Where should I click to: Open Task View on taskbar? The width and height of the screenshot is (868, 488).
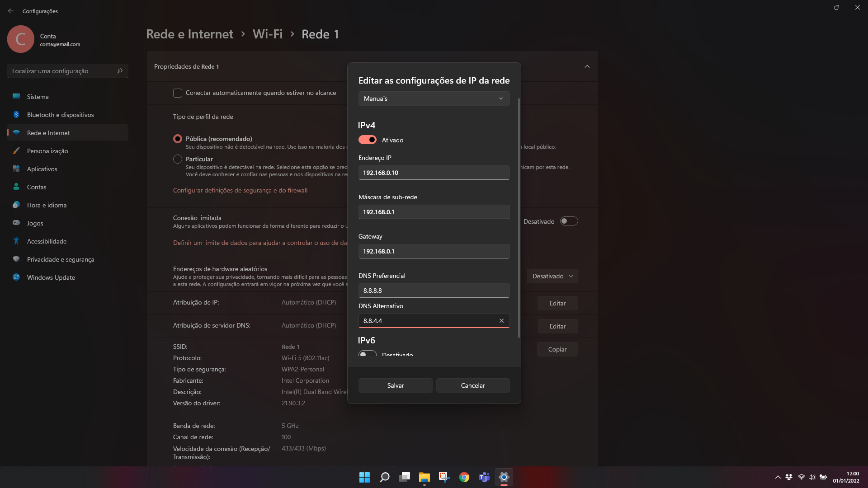pyautogui.click(x=405, y=477)
